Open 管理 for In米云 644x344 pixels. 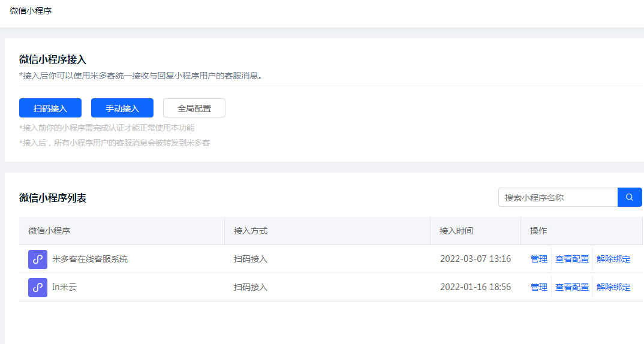click(539, 287)
